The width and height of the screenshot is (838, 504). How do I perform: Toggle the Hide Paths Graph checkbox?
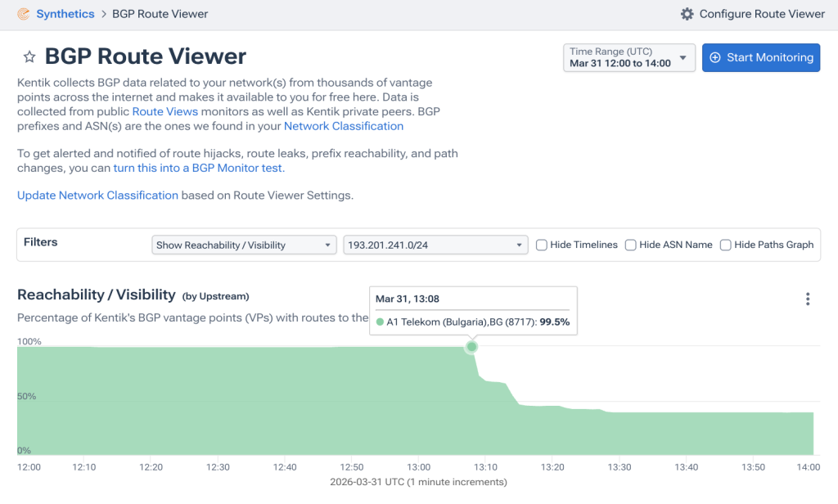(x=725, y=245)
